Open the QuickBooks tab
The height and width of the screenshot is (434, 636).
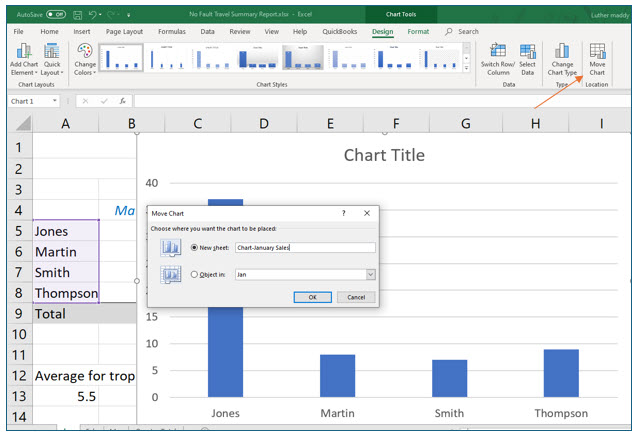coord(340,31)
